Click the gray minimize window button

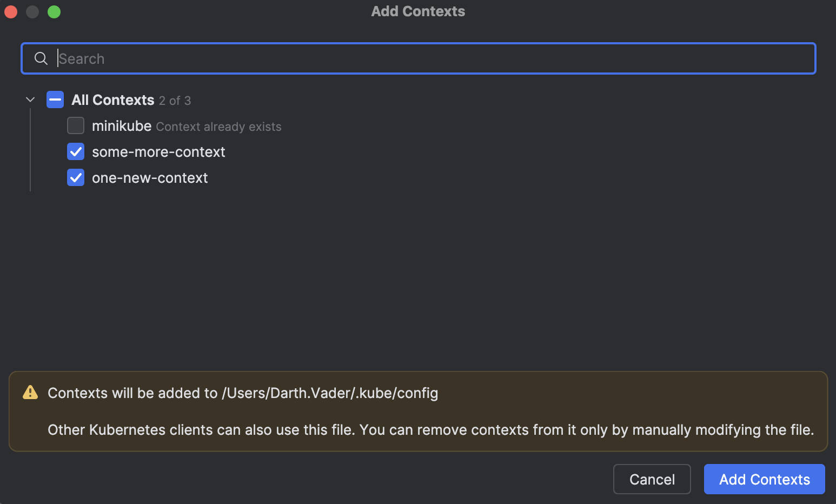coord(32,12)
